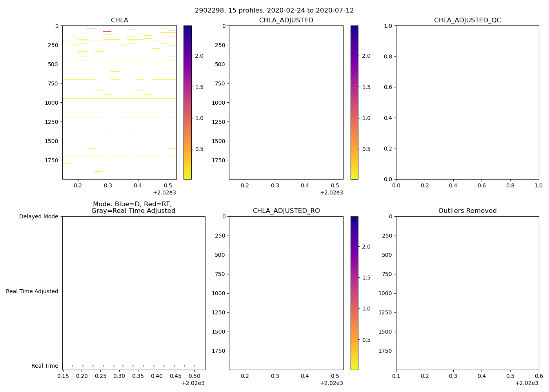Select the Real Time Adjusted axis label
The height and width of the screenshot is (392, 549).
32,291
